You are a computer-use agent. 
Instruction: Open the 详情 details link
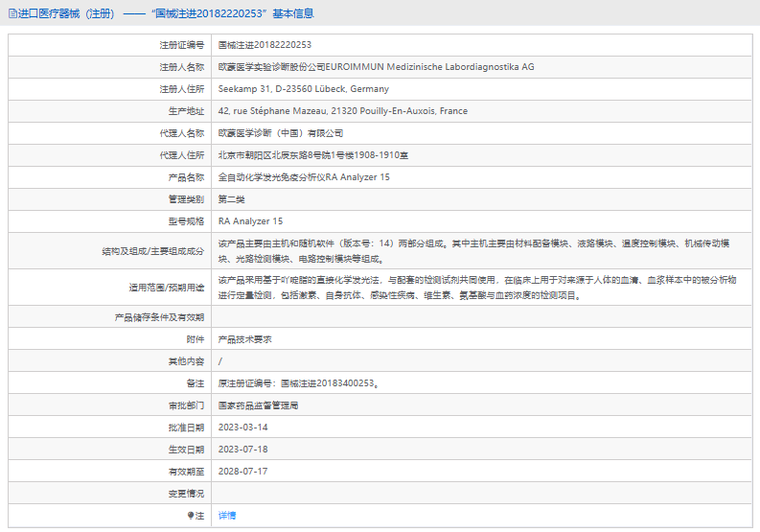[x=226, y=516]
